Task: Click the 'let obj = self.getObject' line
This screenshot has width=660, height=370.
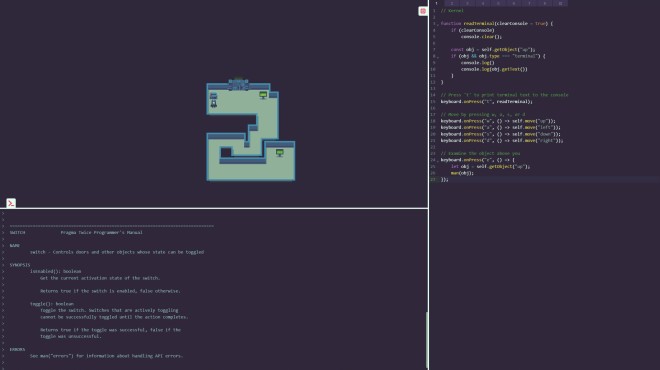Action: point(490,166)
